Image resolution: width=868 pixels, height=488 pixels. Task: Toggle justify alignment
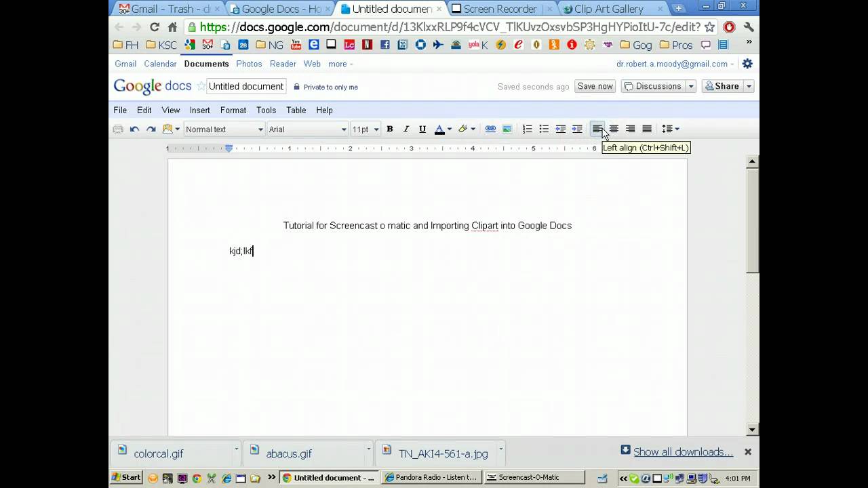647,129
